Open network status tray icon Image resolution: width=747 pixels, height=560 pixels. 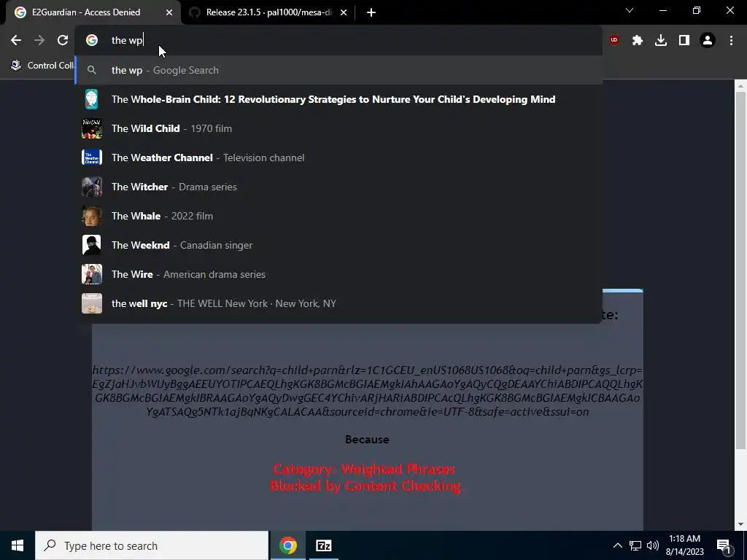tap(635, 545)
